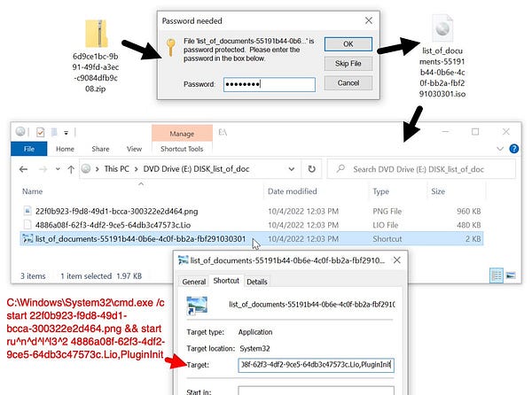Click the Forward navigation arrow
Viewport: 532px width, 395px height.
pyautogui.click(x=43, y=169)
